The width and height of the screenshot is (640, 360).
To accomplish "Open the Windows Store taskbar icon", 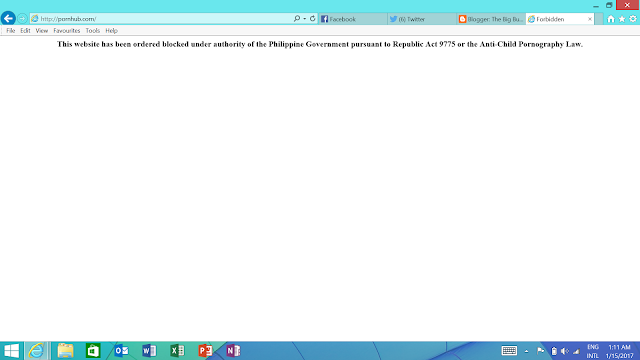I will click(x=93, y=351).
